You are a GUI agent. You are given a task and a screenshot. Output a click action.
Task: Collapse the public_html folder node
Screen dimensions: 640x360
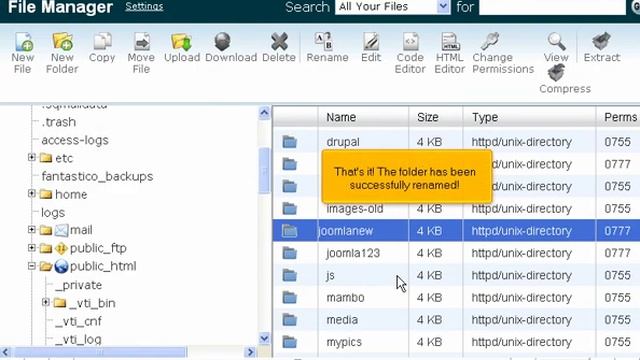(31, 266)
